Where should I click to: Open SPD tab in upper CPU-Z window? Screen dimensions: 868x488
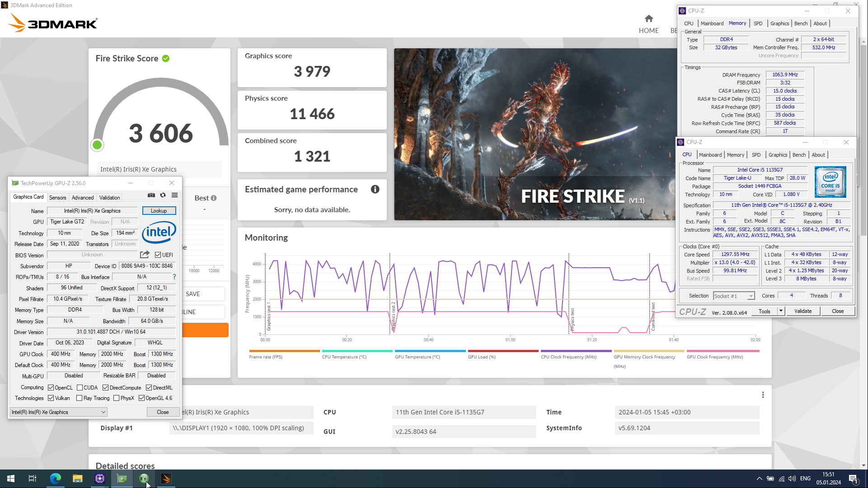tap(758, 23)
